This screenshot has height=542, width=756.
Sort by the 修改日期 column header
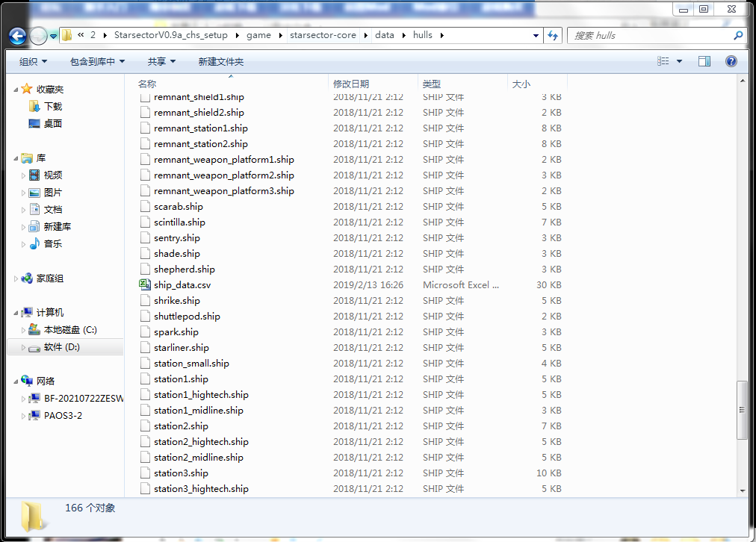tap(351, 84)
